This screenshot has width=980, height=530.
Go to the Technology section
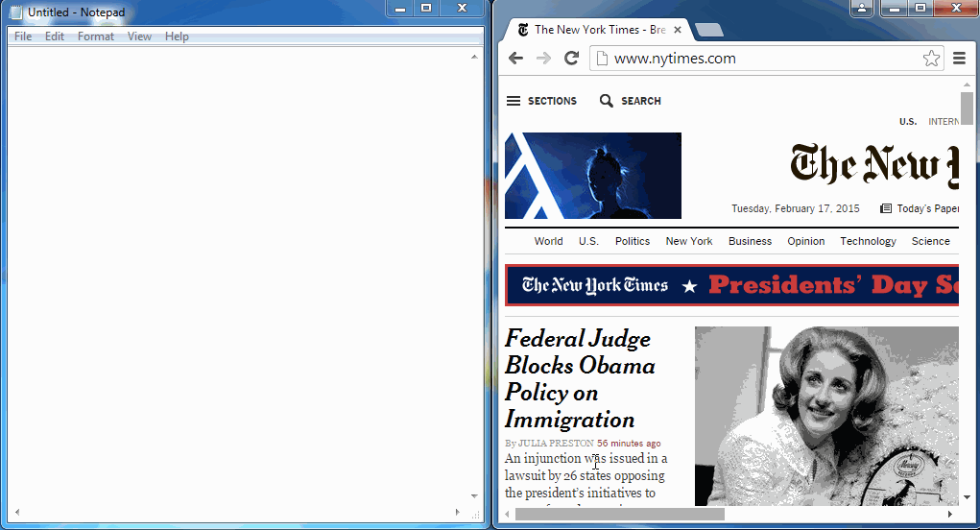pyautogui.click(x=868, y=241)
